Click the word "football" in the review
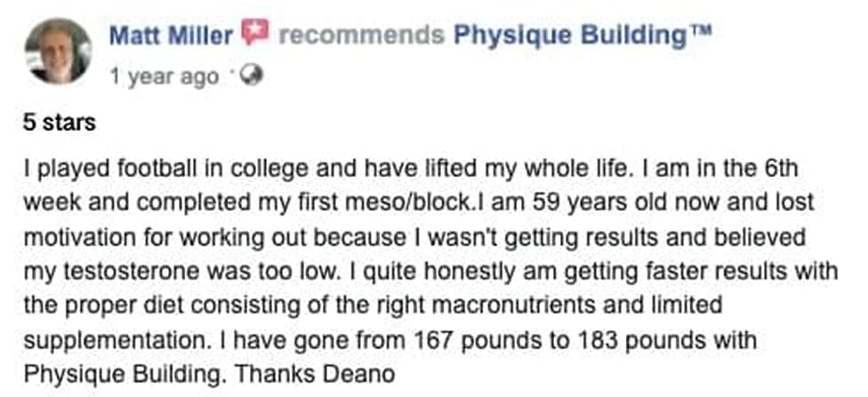 [x=160, y=167]
